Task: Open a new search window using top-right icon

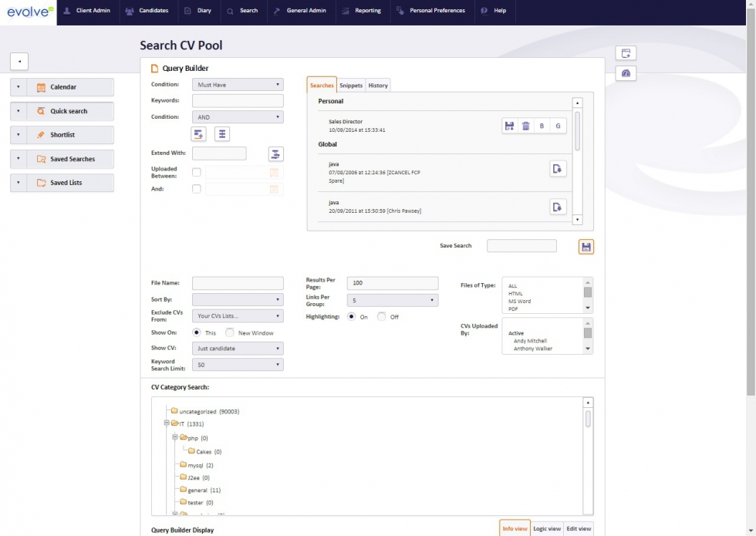Action: point(627,52)
